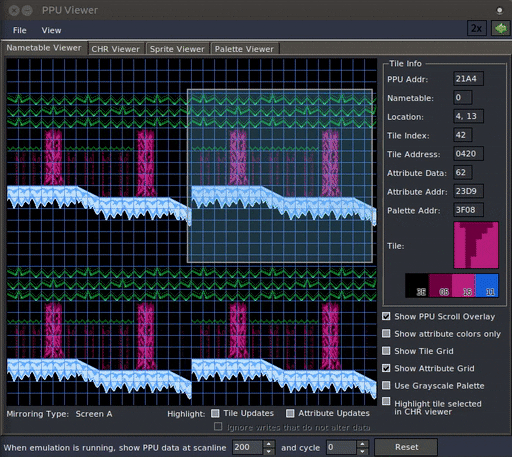Switch to the Palette Viewer tab
The height and width of the screenshot is (457, 512).
[244, 49]
